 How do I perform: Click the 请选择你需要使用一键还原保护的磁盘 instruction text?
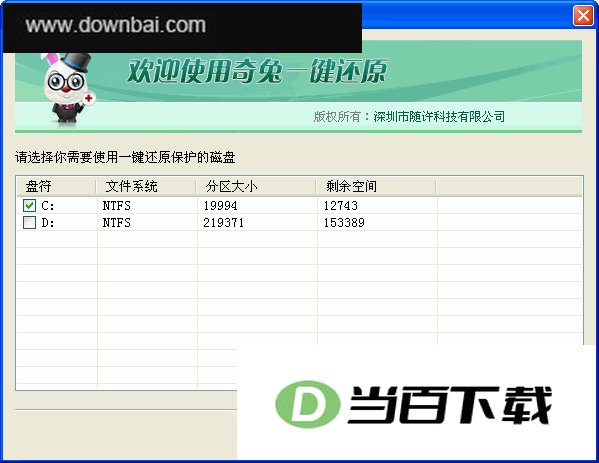point(125,157)
